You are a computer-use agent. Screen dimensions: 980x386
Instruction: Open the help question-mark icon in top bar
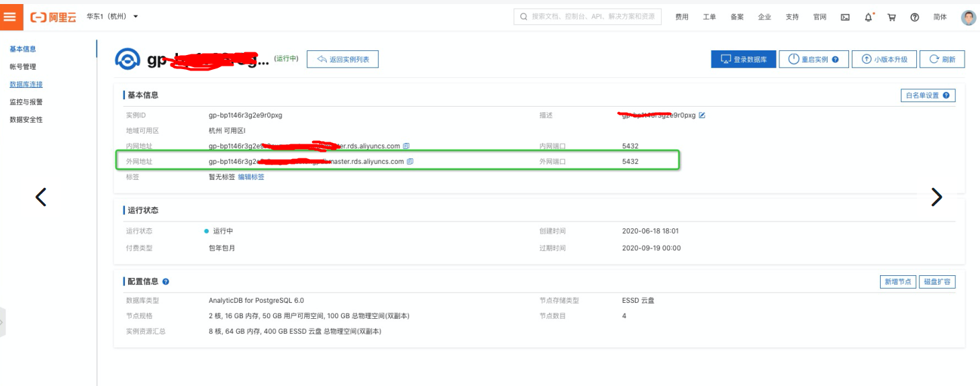[x=914, y=17]
